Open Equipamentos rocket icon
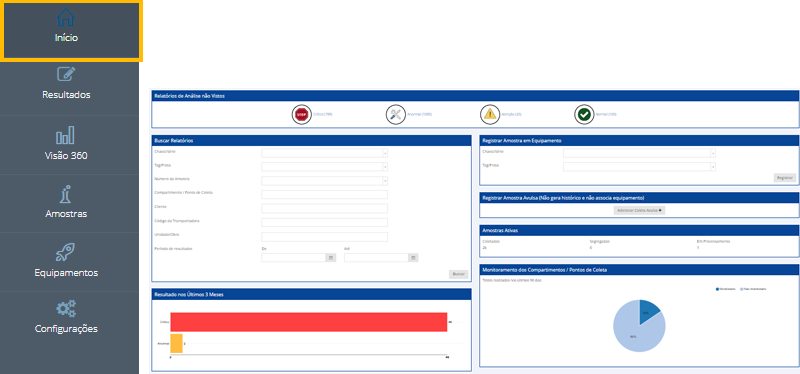Screen dimensions: 800x374 point(66,253)
